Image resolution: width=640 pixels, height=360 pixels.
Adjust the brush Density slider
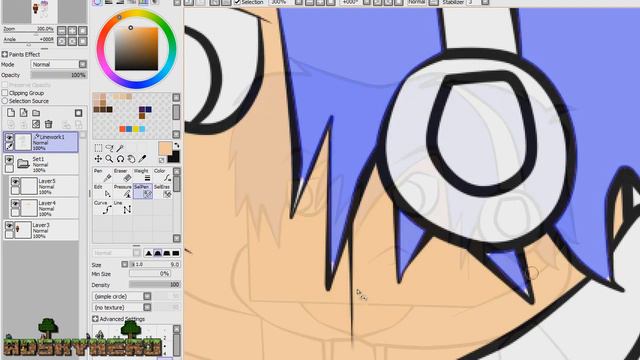click(x=155, y=284)
